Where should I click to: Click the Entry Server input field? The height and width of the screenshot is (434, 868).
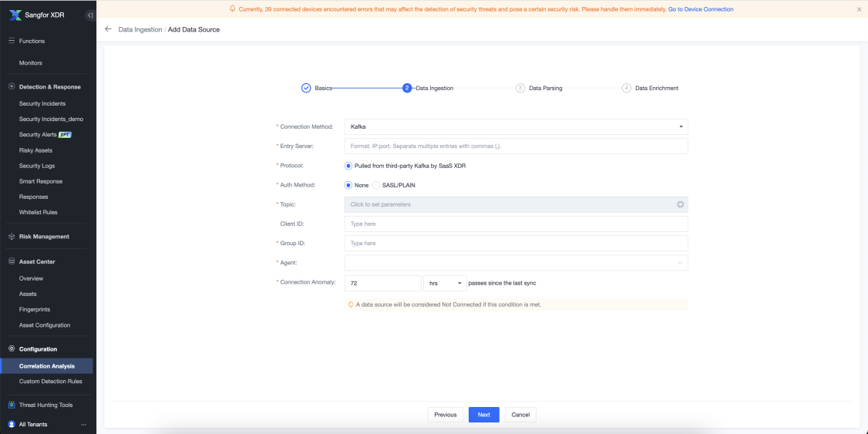click(516, 146)
